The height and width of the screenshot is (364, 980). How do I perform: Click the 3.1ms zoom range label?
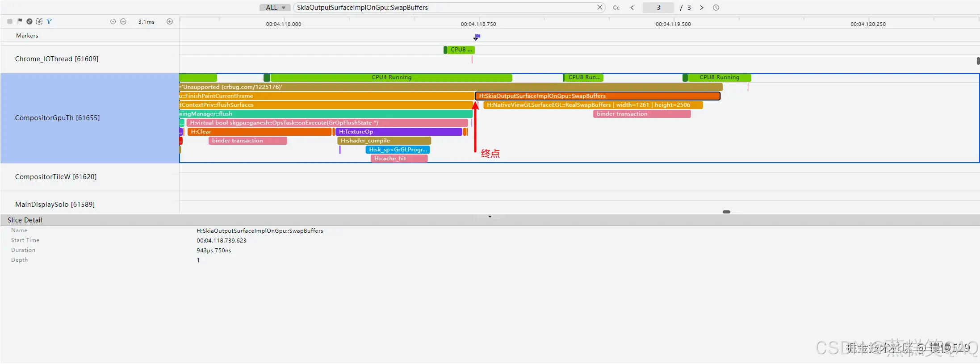(x=146, y=21)
